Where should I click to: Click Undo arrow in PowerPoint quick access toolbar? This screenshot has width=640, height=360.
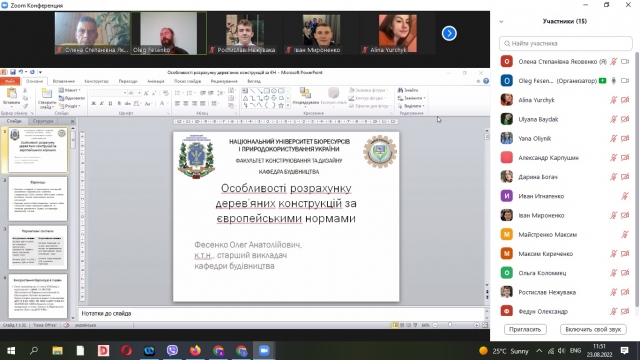tap(20, 72)
